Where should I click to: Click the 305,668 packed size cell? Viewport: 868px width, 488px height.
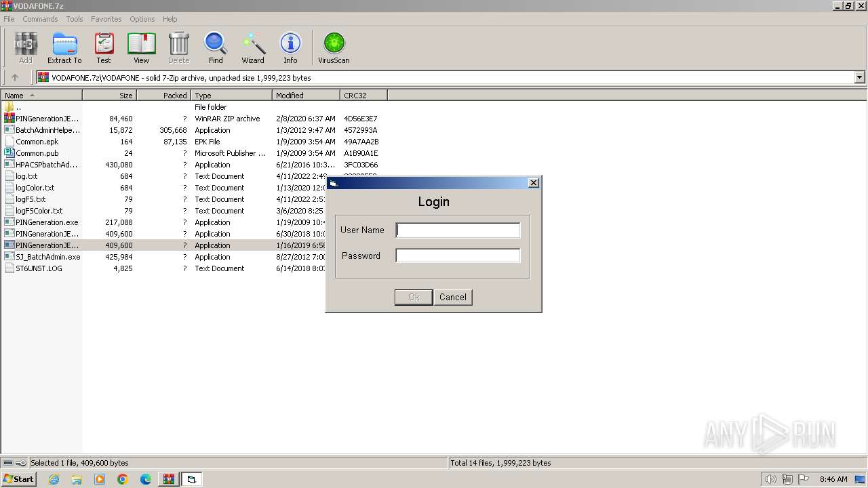click(173, 130)
